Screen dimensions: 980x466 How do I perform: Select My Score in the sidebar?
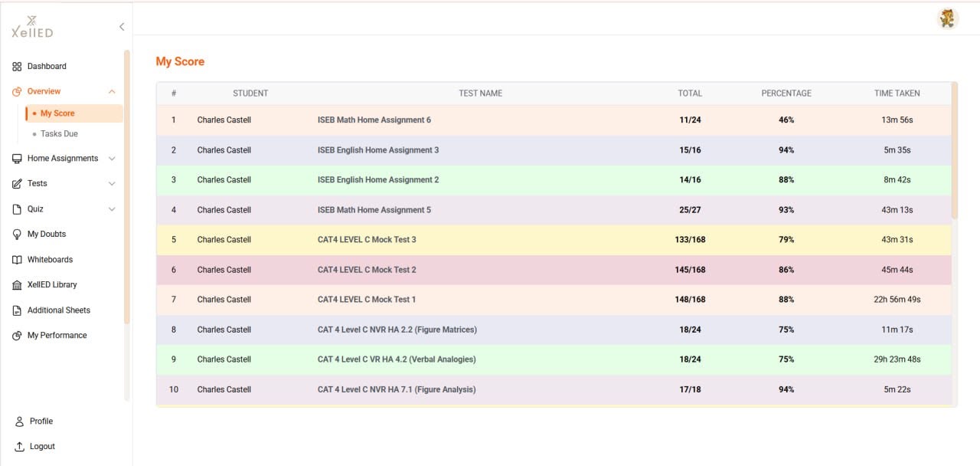[74, 113]
